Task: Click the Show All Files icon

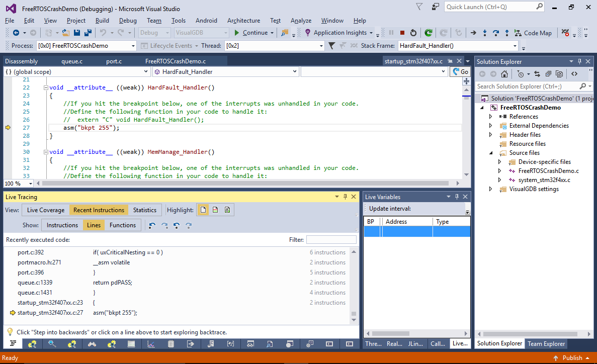Action: [559, 74]
